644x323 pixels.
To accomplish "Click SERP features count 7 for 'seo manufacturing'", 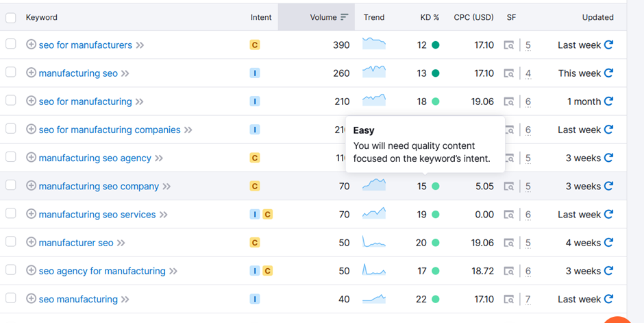I will 528,300.
